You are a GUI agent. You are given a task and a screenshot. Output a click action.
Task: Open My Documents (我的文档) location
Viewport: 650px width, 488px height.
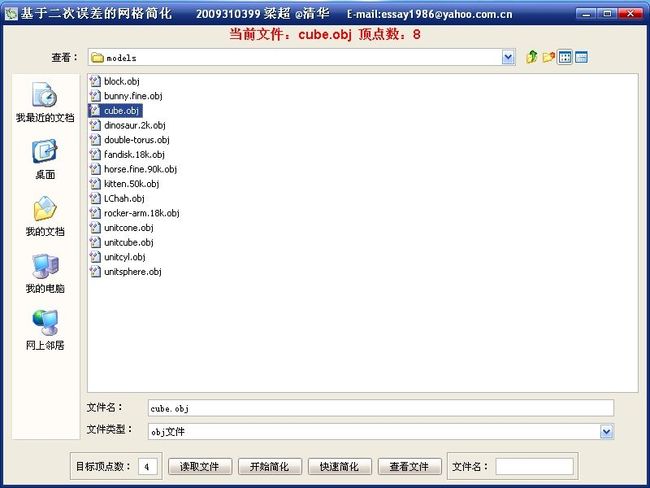[45, 216]
